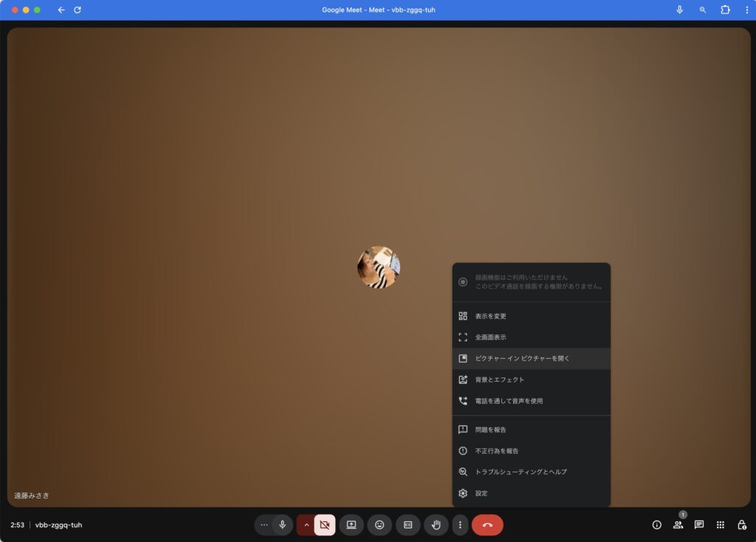This screenshot has height=542, width=756.
Task: Expand camera options with the up chevron
Action: 306,525
